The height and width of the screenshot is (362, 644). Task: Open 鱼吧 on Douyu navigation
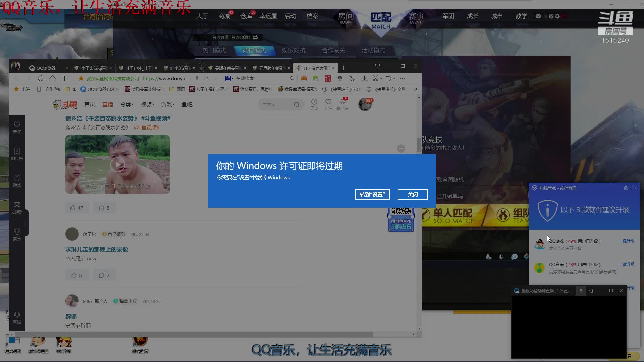[187, 105]
